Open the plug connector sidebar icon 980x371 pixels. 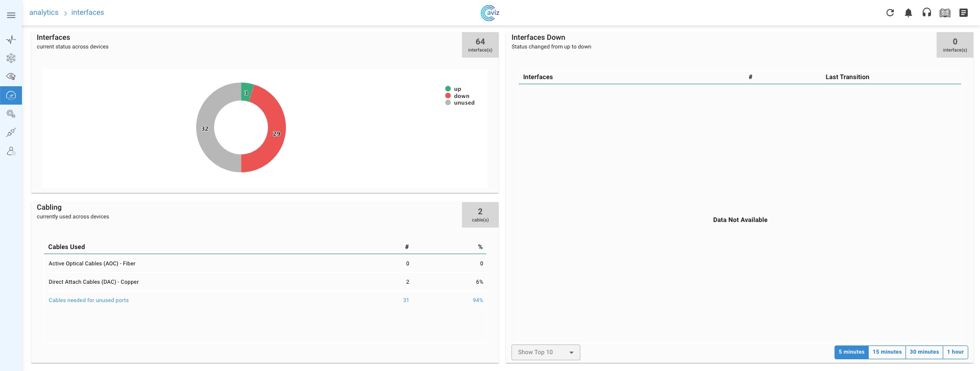11,133
